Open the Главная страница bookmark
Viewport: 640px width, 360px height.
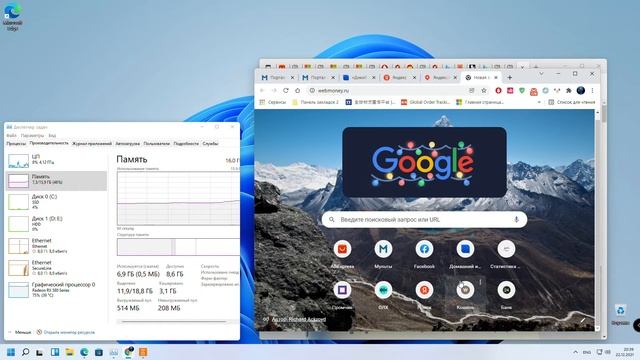[480, 102]
